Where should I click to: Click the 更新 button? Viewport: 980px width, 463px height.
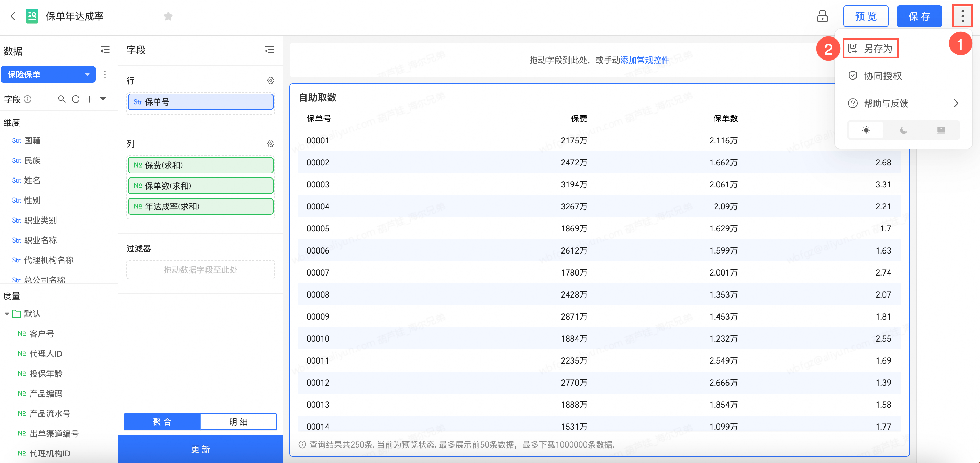tap(200, 449)
